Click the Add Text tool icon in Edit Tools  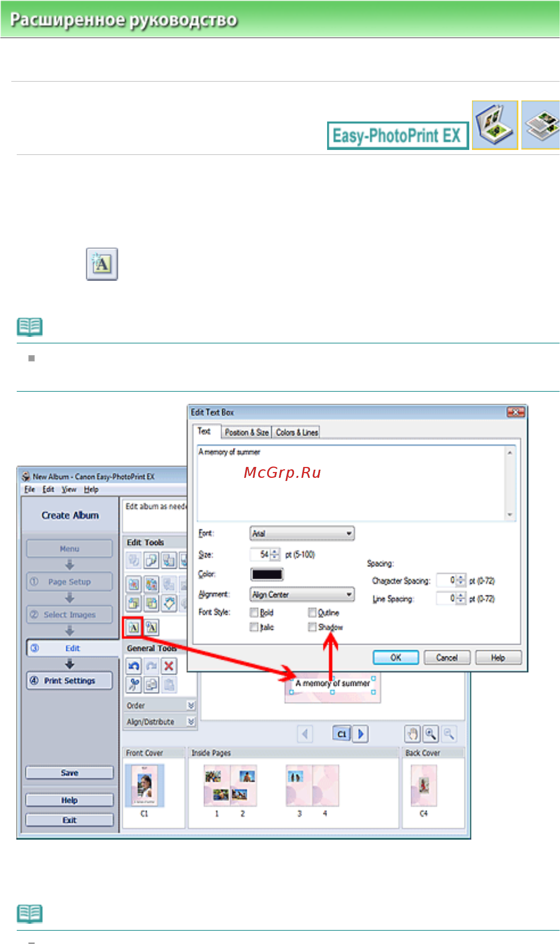coord(134,627)
